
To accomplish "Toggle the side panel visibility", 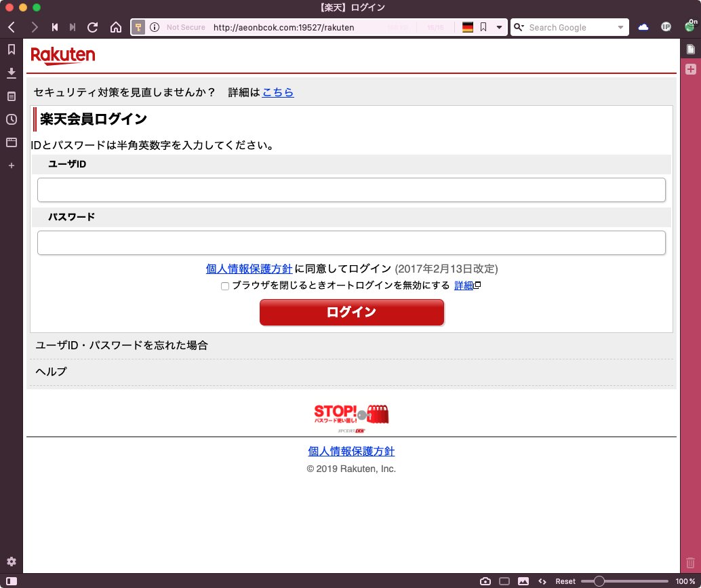I will click(x=12, y=581).
